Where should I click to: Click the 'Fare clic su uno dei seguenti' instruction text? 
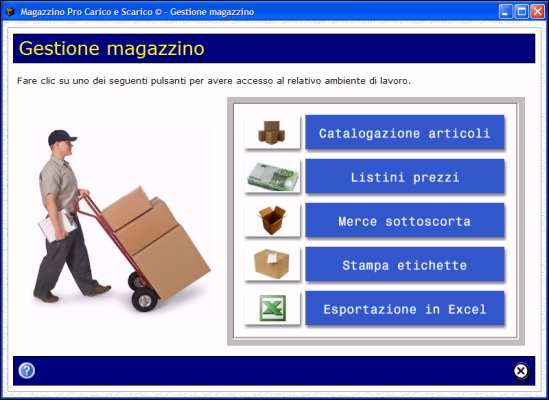214,81
